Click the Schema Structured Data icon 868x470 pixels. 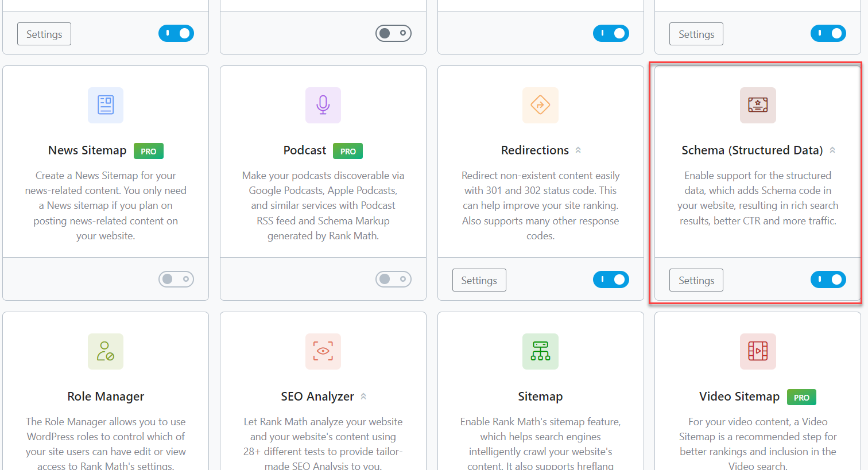[758, 105]
